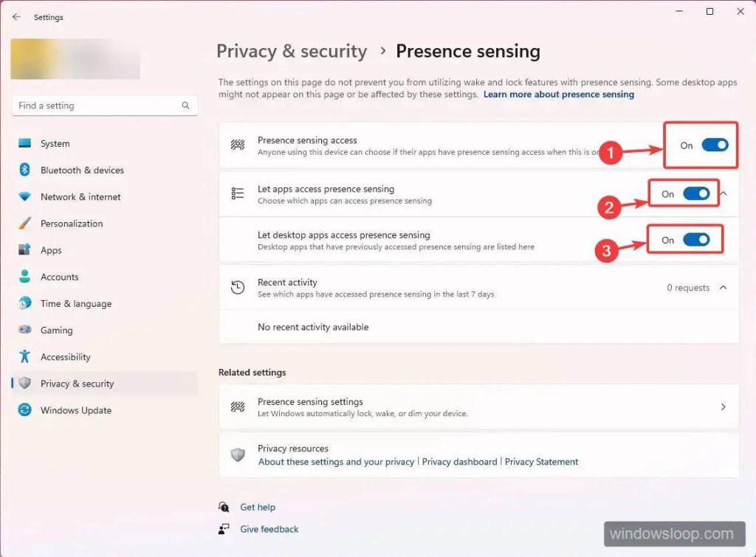Click the Give feedback link
The height and width of the screenshot is (557, 756).
coord(269,529)
